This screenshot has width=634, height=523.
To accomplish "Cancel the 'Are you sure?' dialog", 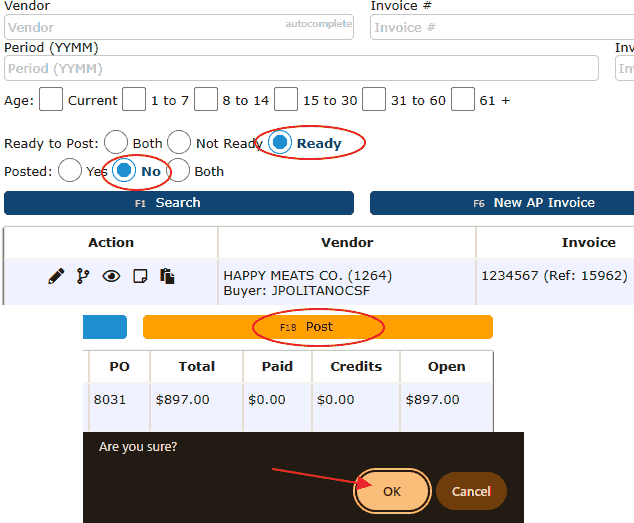I will click(471, 491).
